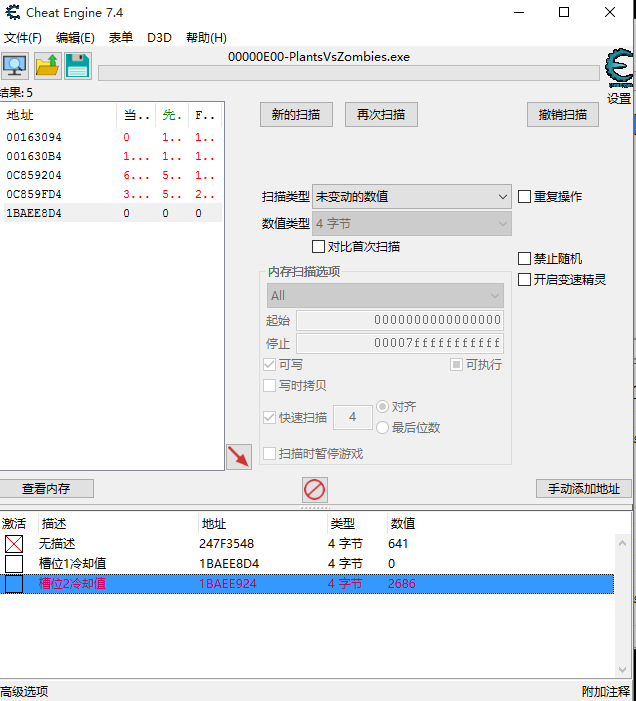Open the 表单 menu
Viewport: 636px width, 701px height.
(121, 38)
